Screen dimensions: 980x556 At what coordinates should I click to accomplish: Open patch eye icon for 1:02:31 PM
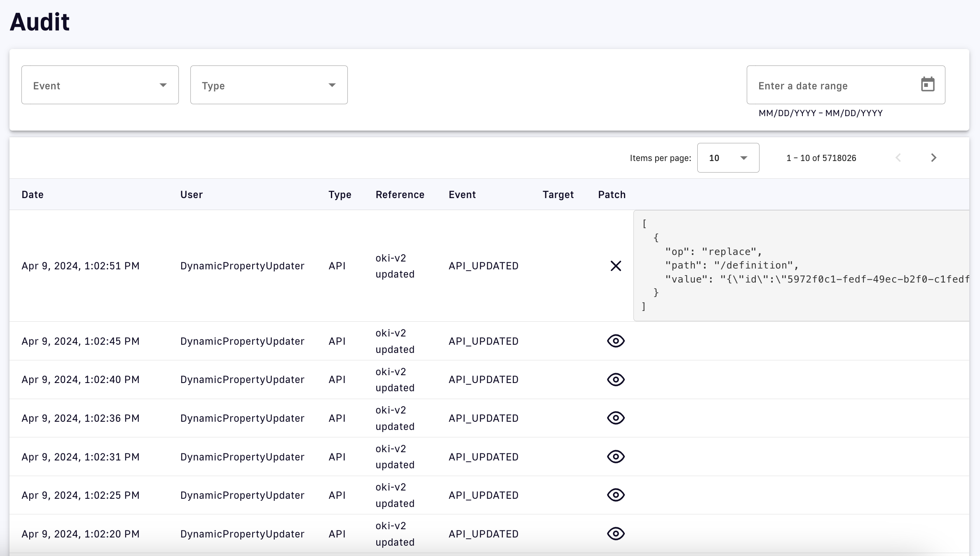click(616, 457)
